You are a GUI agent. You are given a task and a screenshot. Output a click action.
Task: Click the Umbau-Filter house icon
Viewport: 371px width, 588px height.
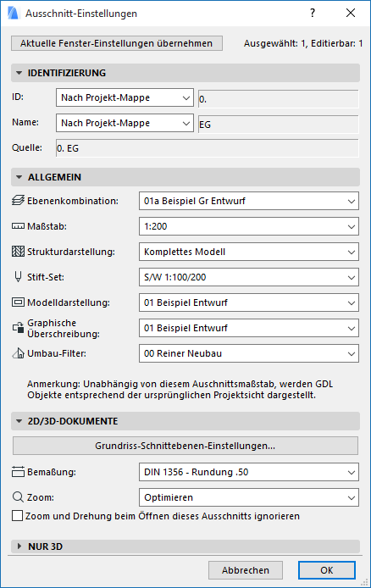point(18,353)
